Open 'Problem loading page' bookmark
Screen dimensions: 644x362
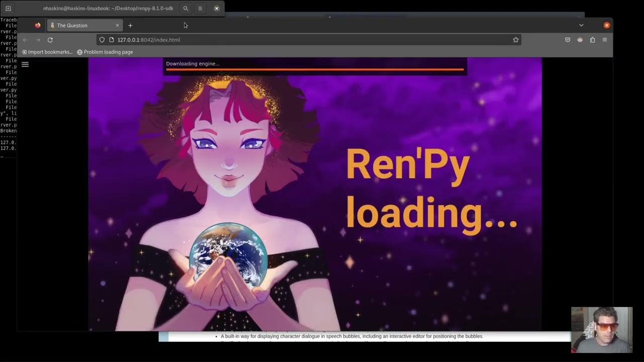pos(105,52)
